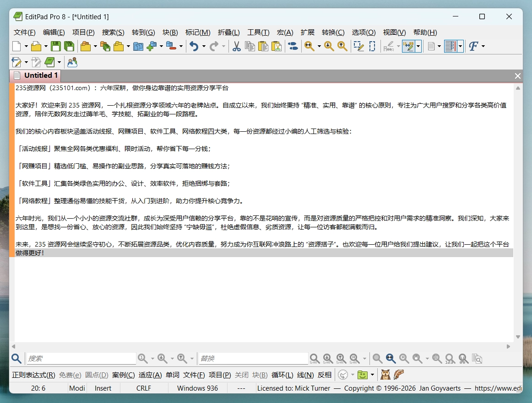Click the remove from project minus icon

pos(171,46)
